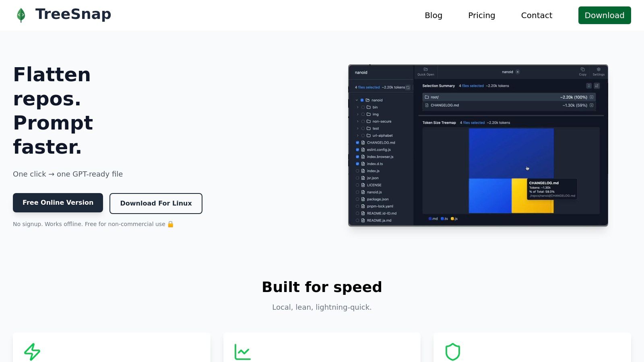This screenshot has height=362, width=644.
Task: Expand the url-alphabet folder chevron
Action: [357, 136]
